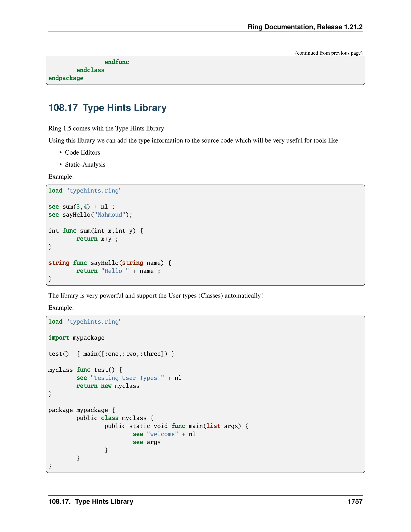Image resolution: width=411 pixels, height=532 pixels.
Task: Click the first load "typehints.ring" code line
Action: 85,191
